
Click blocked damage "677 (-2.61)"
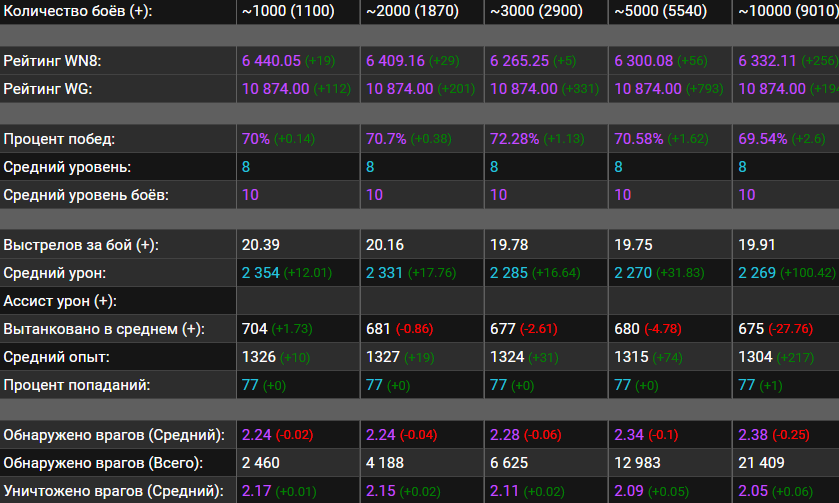point(523,329)
